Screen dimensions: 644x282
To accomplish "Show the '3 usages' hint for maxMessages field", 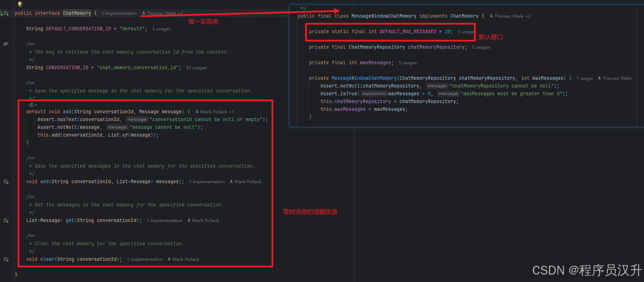I will tap(408, 63).
